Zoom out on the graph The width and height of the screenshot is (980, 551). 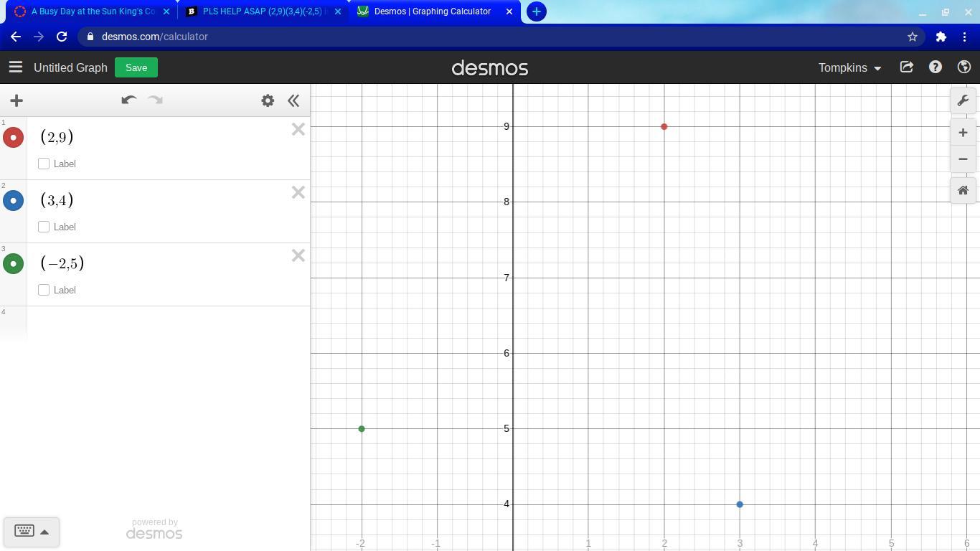coord(963,159)
